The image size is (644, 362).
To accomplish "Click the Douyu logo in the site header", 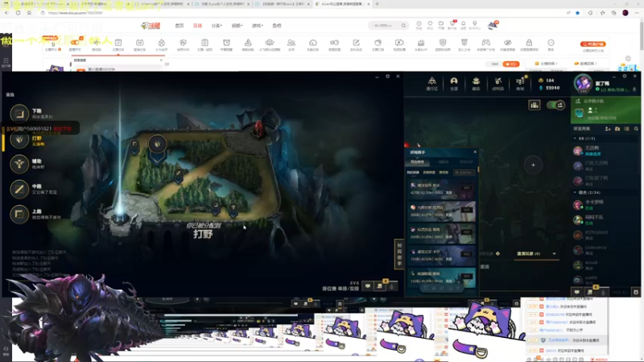I will tap(151, 26).
